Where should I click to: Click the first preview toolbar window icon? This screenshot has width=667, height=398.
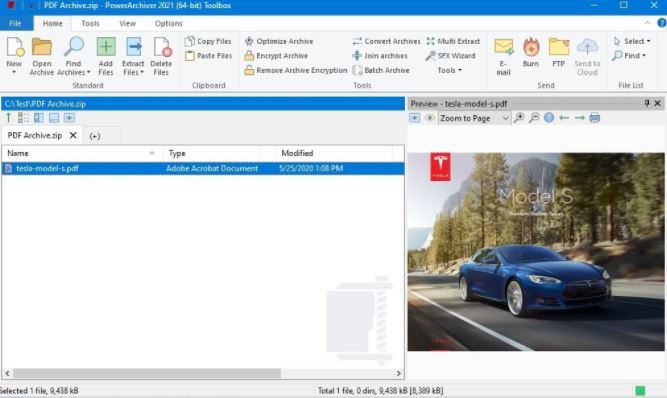(415, 118)
